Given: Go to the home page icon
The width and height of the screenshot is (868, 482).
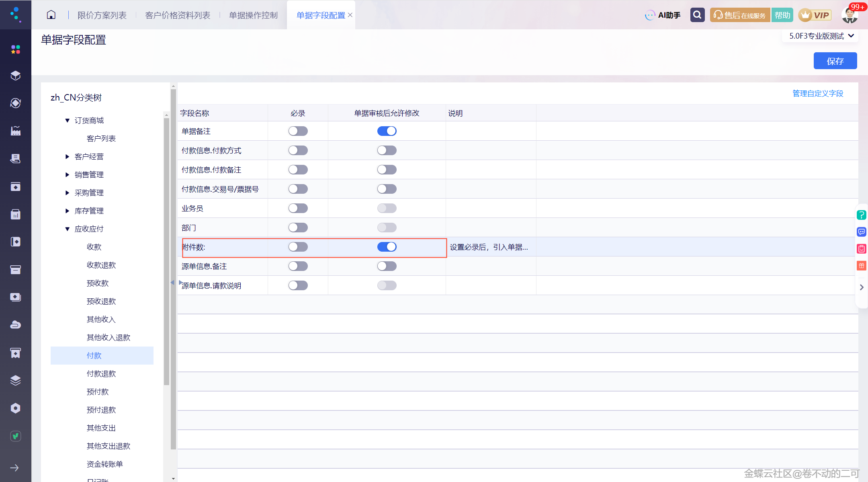Looking at the screenshot, I should pos(51,15).
